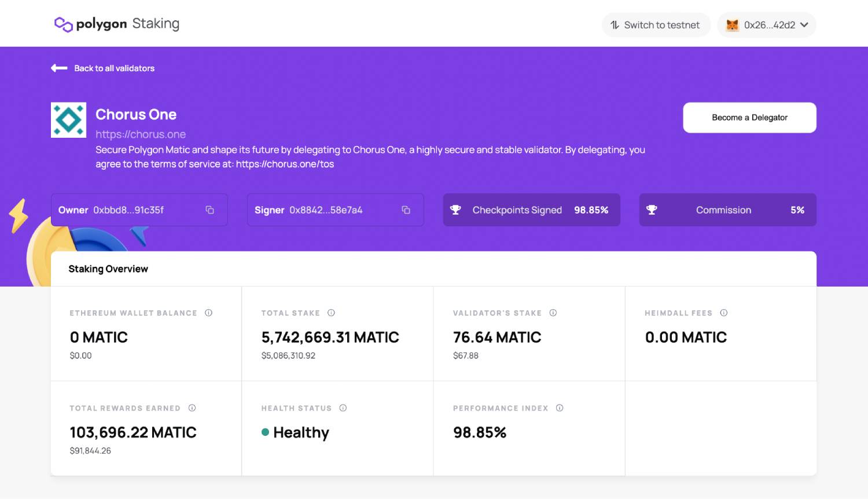This screenshot has width=868, height=499.
Task: Click the Healthy status text
Action: pyautogui.click(x=301, y=432)
